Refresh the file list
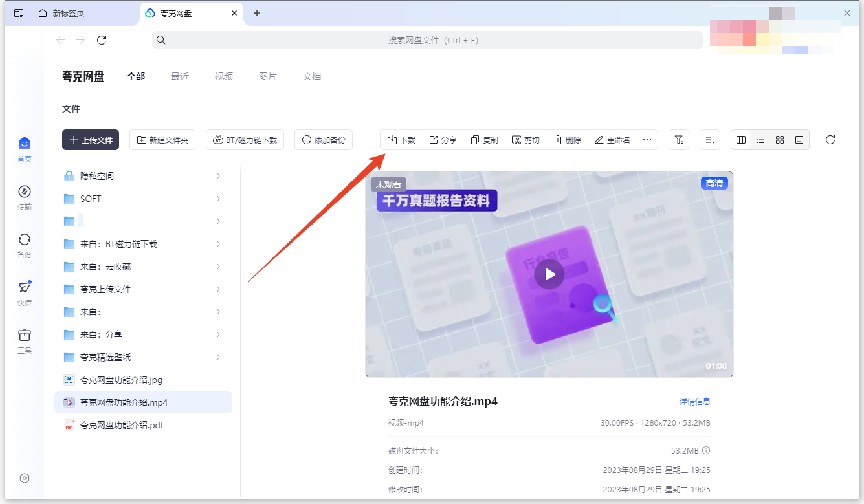864x504 pixels. tap(830, 139)
